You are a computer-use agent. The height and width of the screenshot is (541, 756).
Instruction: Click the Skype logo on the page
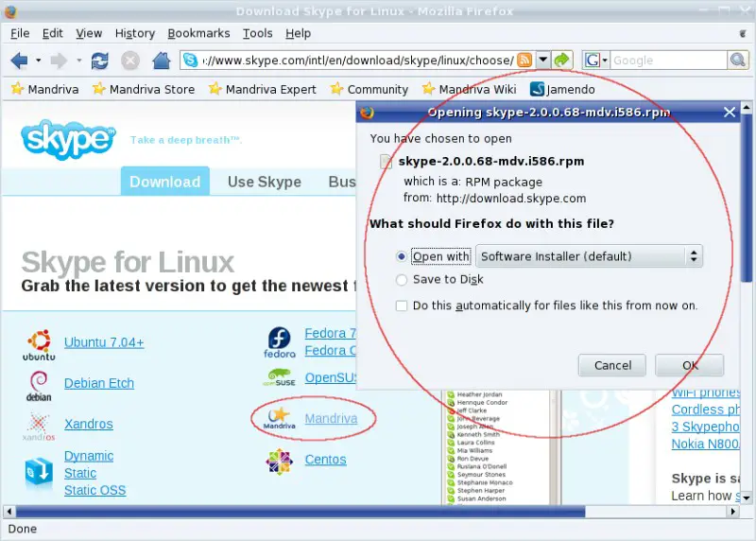pos(68,139)
